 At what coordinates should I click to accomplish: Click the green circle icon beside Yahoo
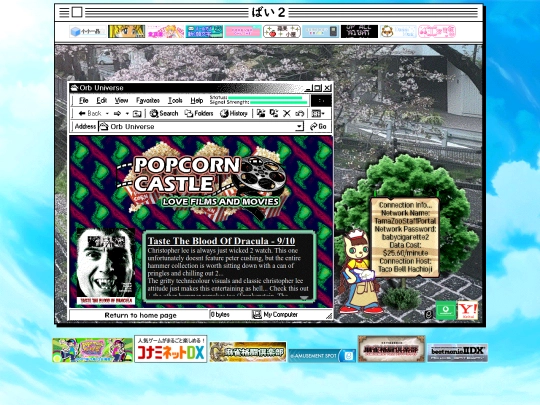[446, 310]
